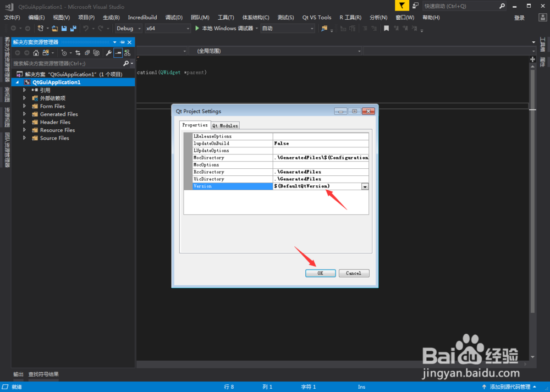Click the Save icon in the toolbar
550x392 pixels.
click(64, 29)
